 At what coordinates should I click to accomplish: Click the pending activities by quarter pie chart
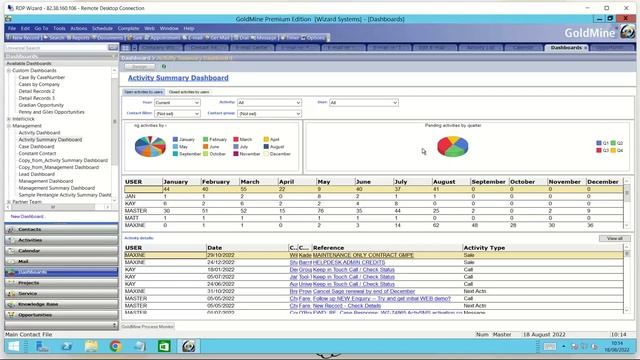point(452,146)
